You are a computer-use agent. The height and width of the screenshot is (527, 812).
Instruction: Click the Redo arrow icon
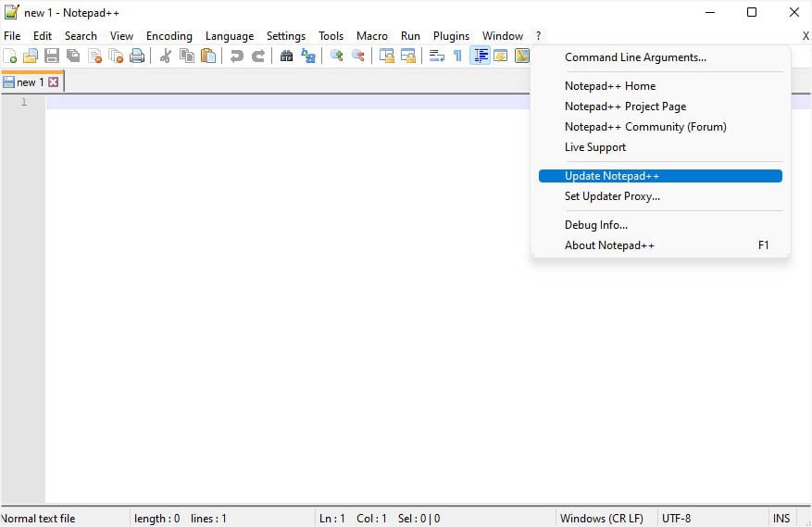click(258, 56)
